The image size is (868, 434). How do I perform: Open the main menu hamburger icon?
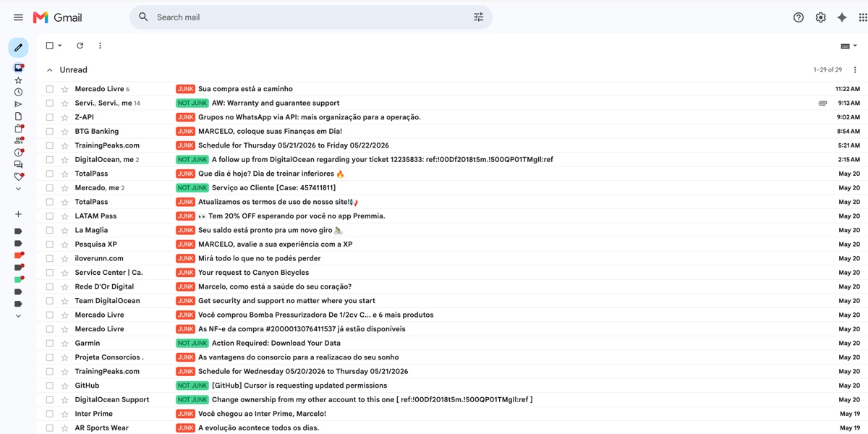[18, 17]
